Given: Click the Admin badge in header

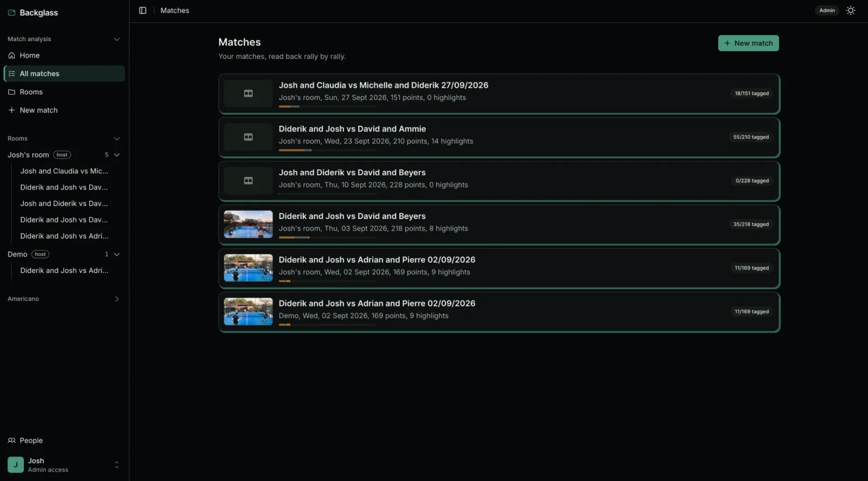Looking at the screenshot, I should [x=827, y=10].
